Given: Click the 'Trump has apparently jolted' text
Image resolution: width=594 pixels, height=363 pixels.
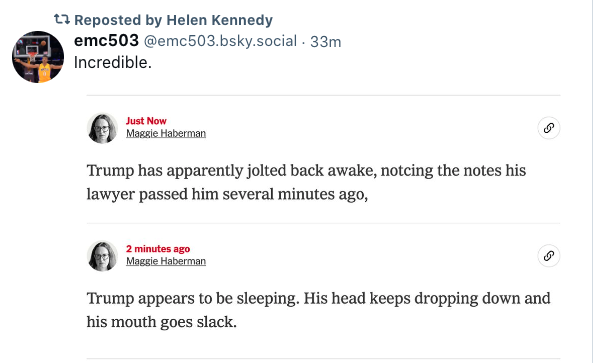Looking at the screenshot, I should tap(306, 182).
